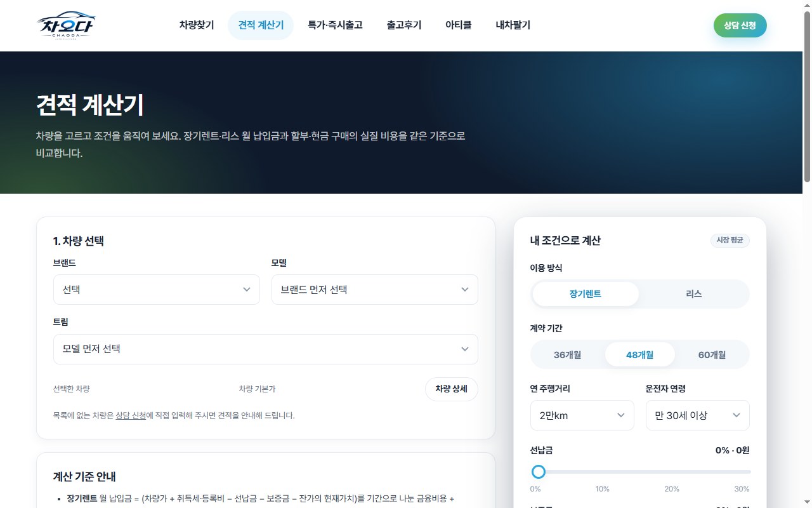Image resolution: width=812 pixels, height=508 pixels.
Task: Open the 출고후기 menu item
Action: pos(404,25)
